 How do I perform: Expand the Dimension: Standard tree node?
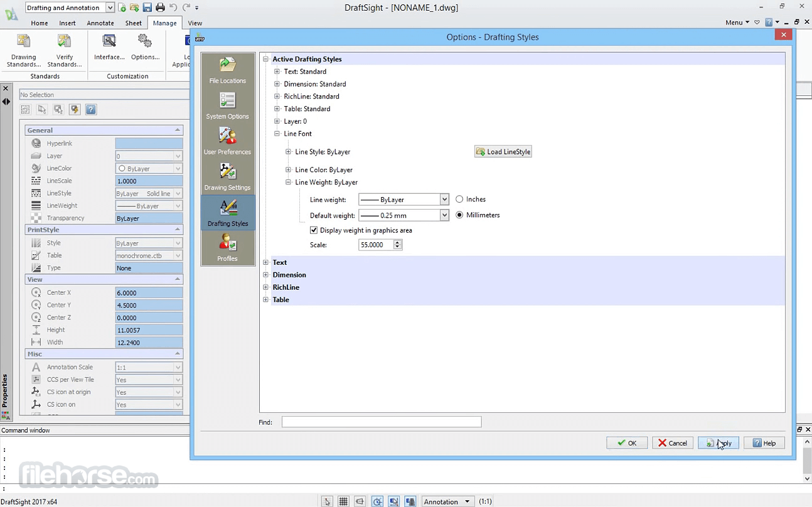point(277,84)
